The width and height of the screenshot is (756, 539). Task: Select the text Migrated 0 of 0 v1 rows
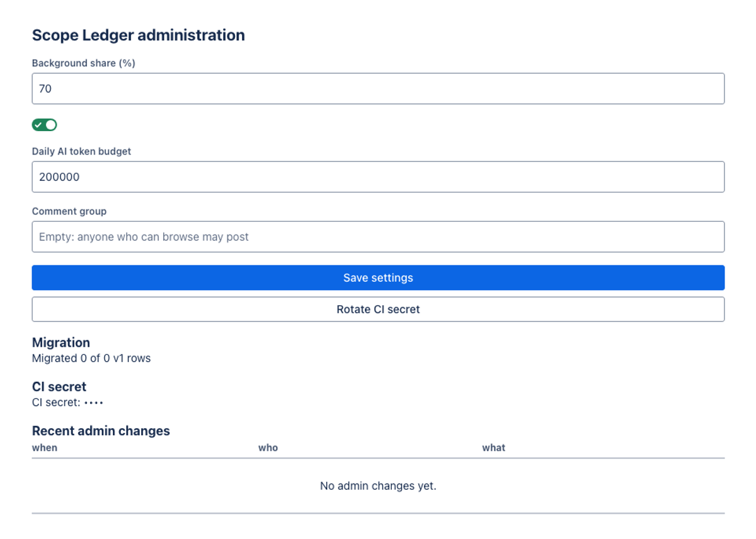tap(91, 358)
